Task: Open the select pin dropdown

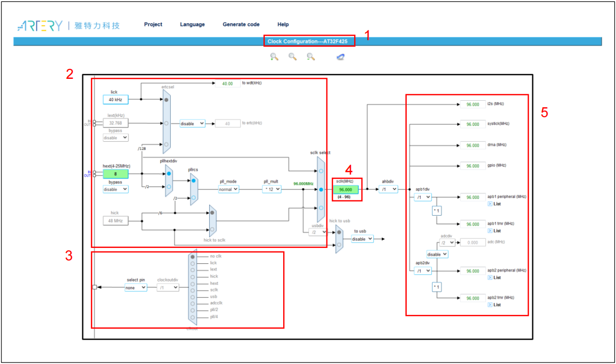Action: 136,287
